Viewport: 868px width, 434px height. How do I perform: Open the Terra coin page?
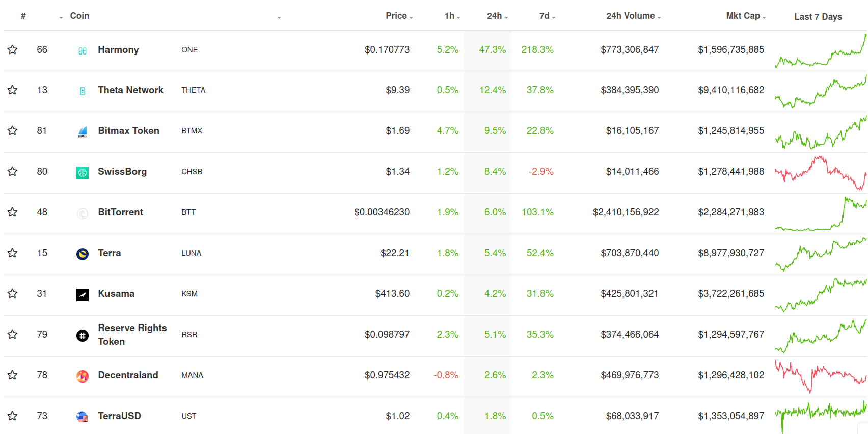(x=110, y=253)
